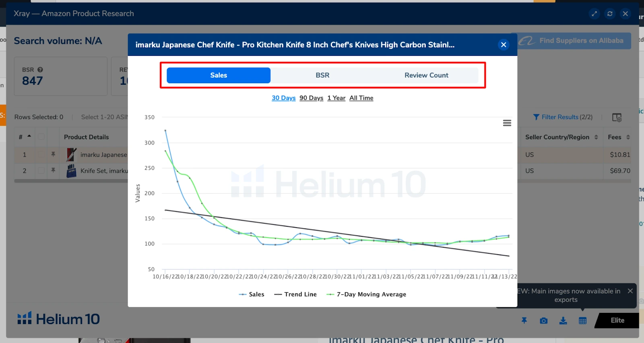Click the pin icon in footer

[x=524, y=320]
